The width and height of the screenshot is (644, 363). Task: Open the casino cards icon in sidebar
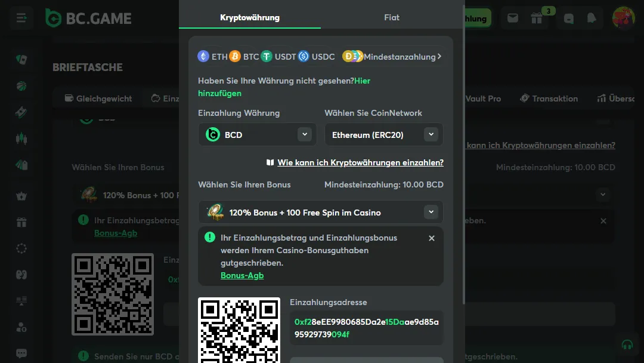click(21, 60)
